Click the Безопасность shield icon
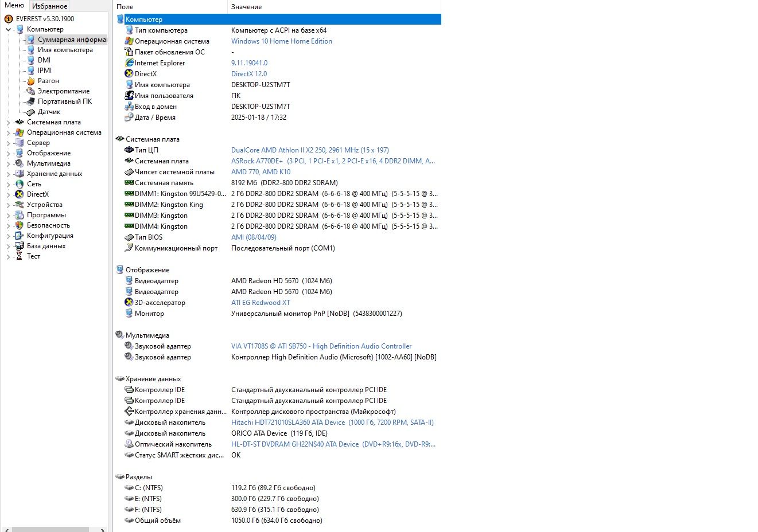This screenshot has width=758, height=532. tap(20, 225)
